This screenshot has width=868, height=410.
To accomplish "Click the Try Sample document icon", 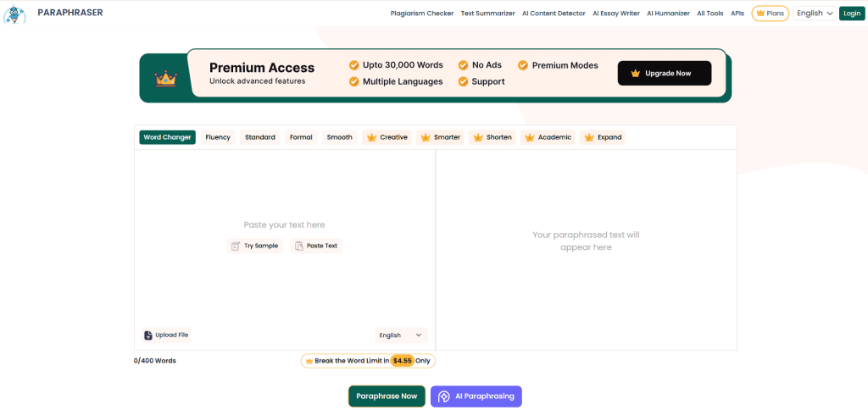I will (236, 246).
